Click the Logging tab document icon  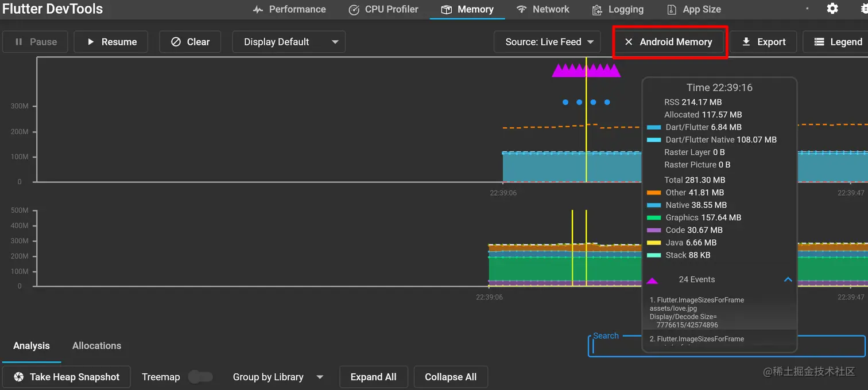(598, 10)
